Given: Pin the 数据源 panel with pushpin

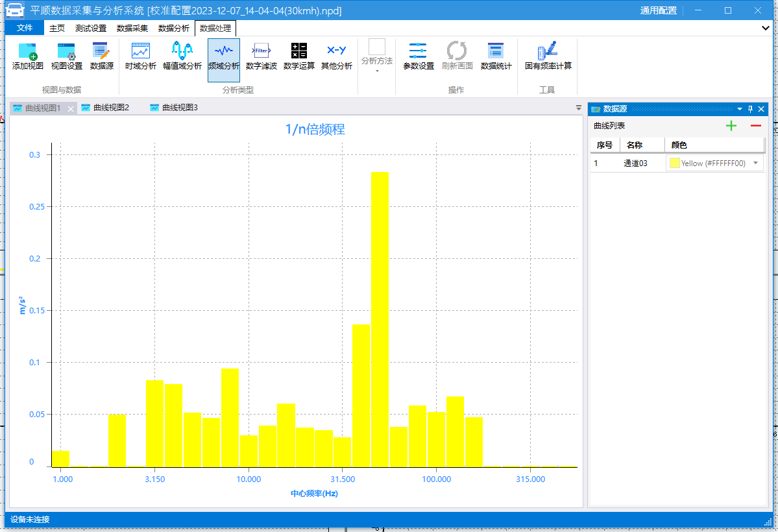Looking at the screenshot, I should (751, 109).
